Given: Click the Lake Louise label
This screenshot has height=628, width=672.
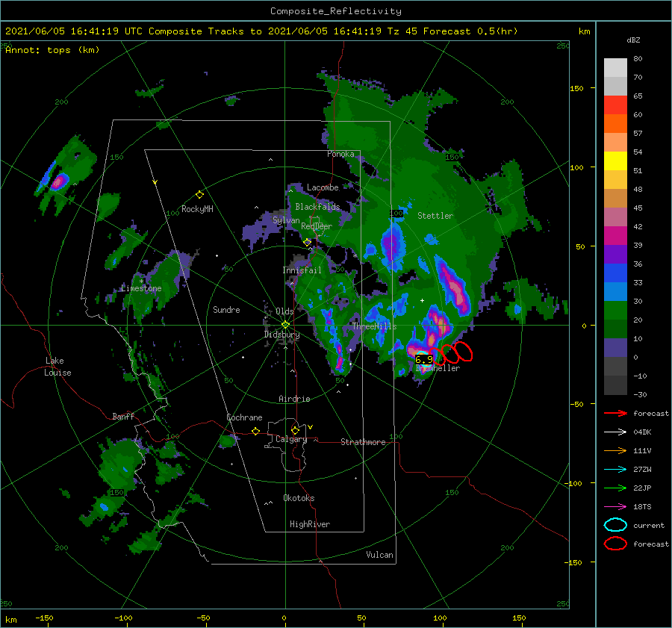Looking at the screenshot, I should pos(58,367).
